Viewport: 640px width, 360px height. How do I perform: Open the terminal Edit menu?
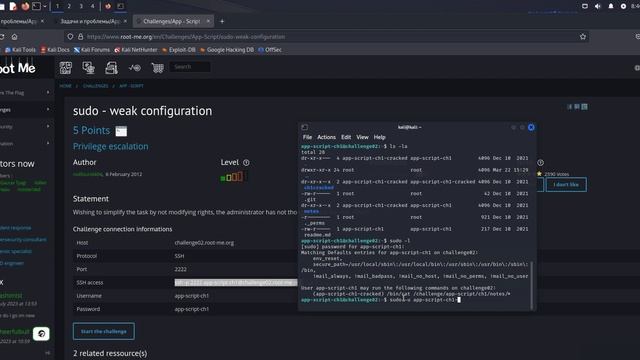tap(346, 137)
